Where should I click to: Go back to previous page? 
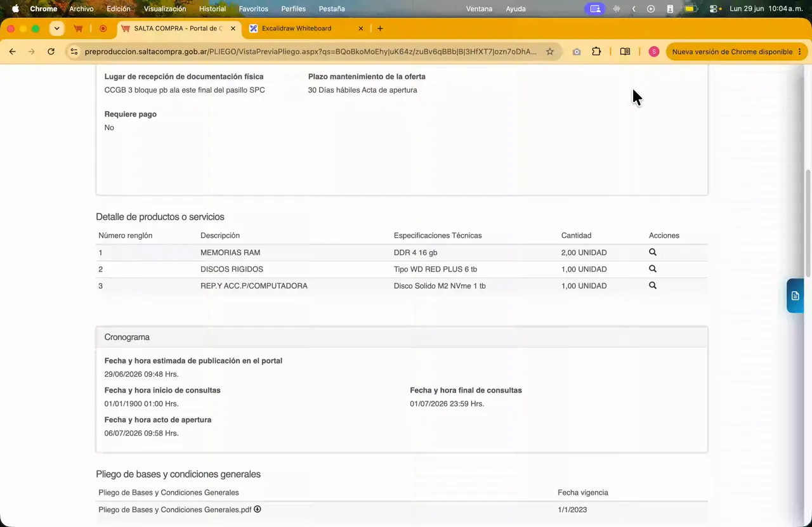[12, 51]
